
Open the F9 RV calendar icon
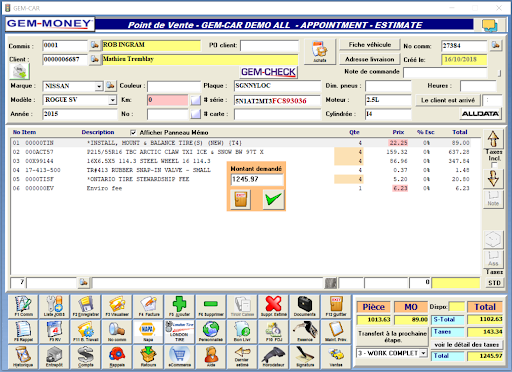coord(54,331)
